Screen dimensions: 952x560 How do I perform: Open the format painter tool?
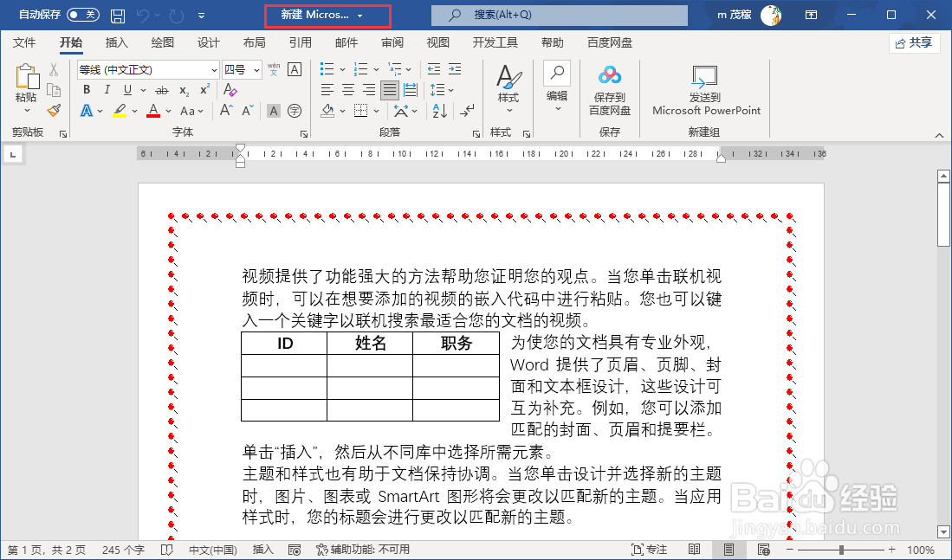54,111
